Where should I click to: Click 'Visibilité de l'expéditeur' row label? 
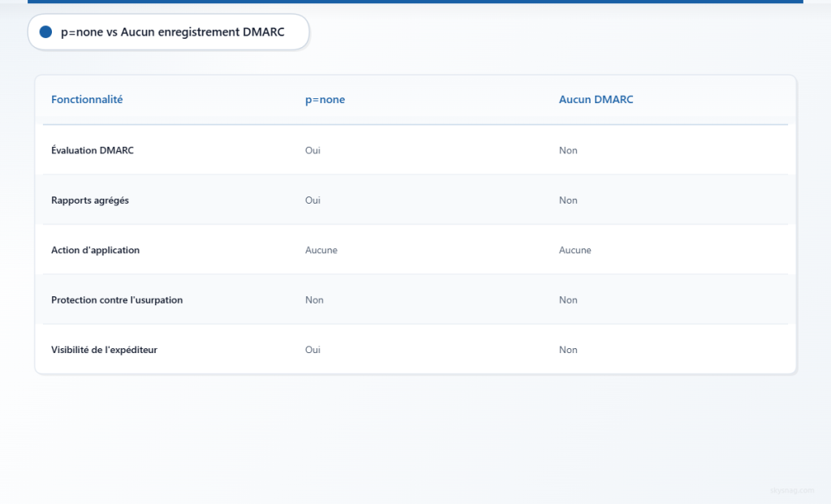coord(104,350)
